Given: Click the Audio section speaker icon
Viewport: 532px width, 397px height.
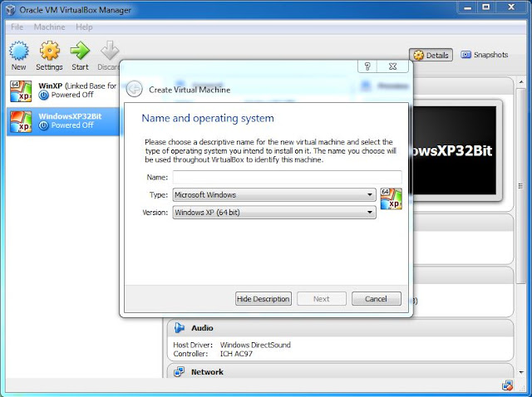Looking at the screenshot, I should tap(180, 328).
